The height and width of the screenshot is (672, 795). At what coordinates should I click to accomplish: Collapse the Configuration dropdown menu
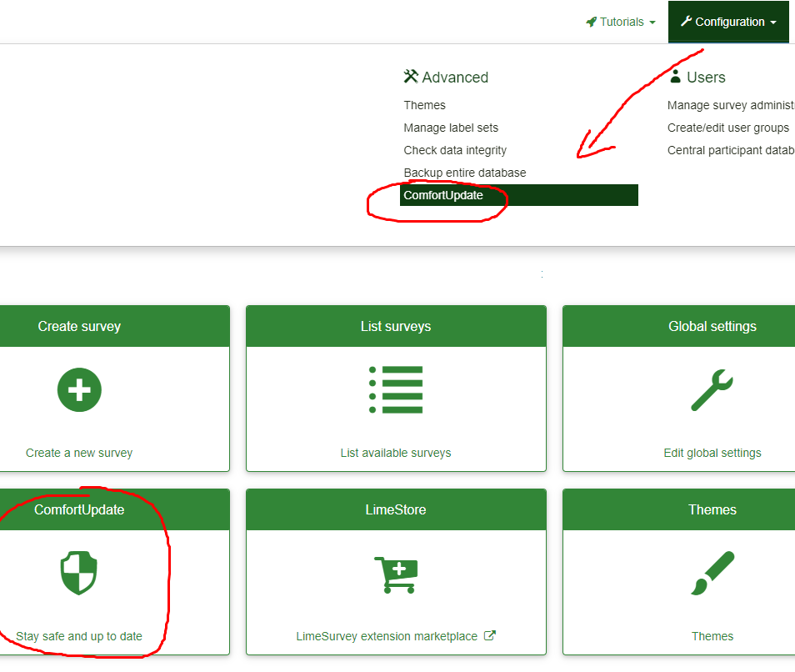(x=728, y=22)
